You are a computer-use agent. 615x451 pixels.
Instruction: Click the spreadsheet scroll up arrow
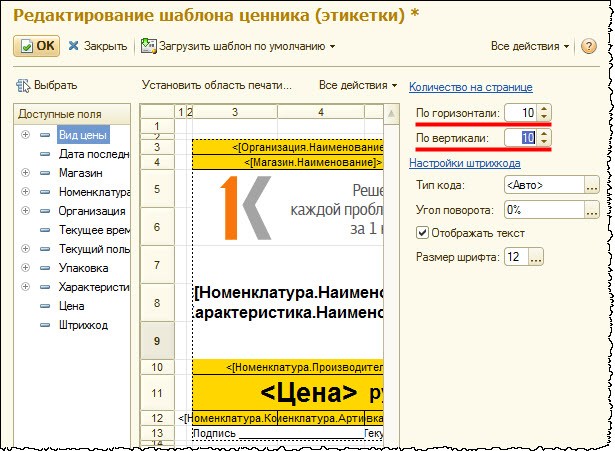[x=391, y=114]
